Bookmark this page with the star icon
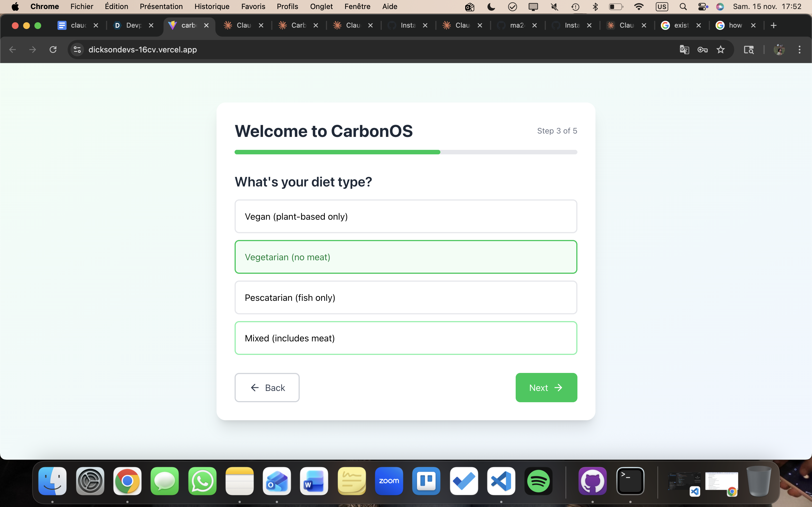The height and width of the screenshot is (507, 812). (x=720, y=50)
